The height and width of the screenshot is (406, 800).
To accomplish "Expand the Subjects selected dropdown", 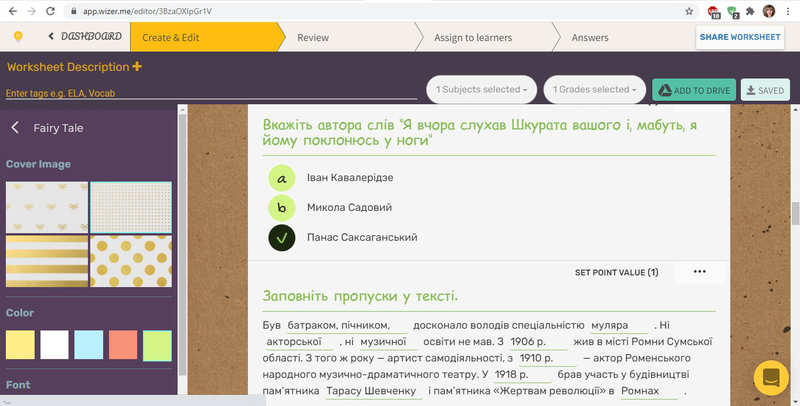I will coord(481,90).
